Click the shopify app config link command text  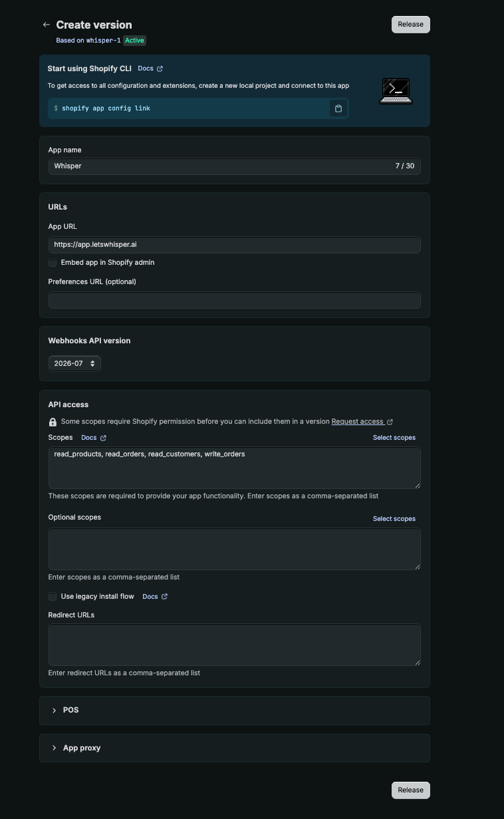tap(106, 108)
